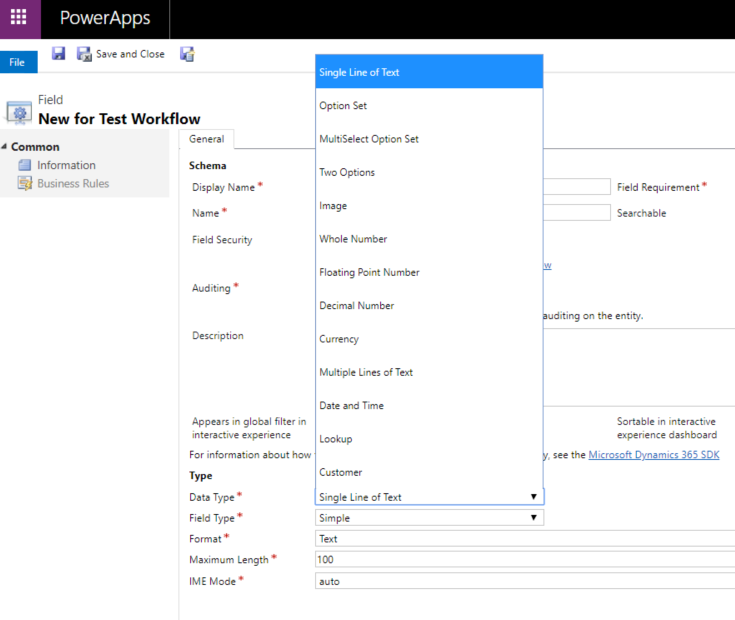Pick Decimal Number data type
This screenshot has height=620, width=735.
429,305
